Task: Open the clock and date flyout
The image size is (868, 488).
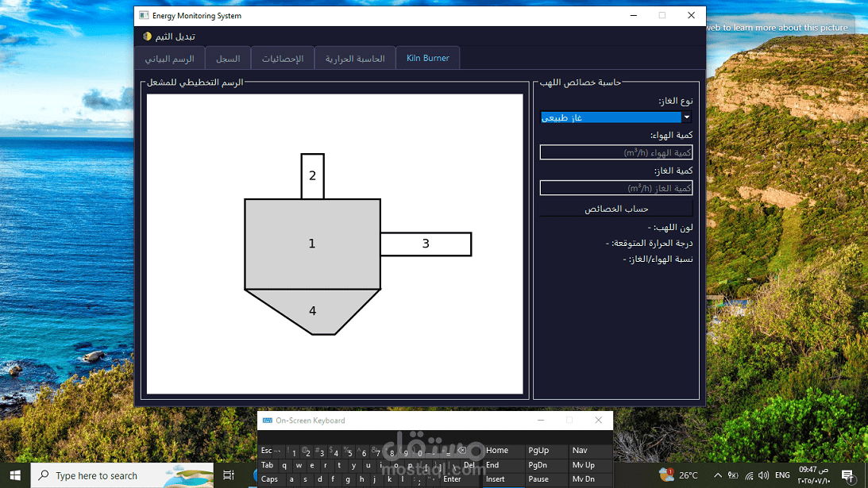Action: pos(814,475)
